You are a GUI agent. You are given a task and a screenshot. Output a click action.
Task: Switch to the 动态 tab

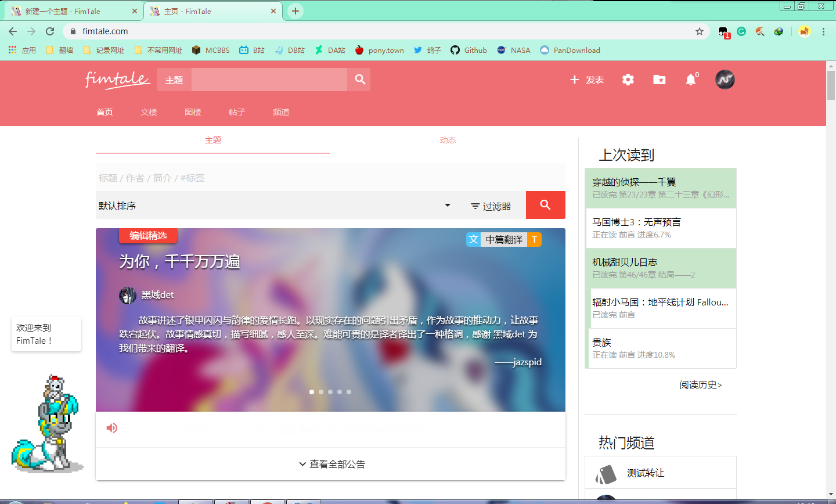[x=448, y=140]
